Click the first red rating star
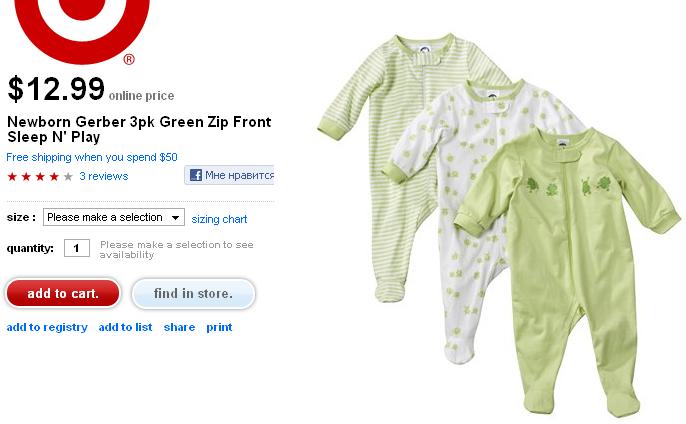This screenshot has height=424, width=686. pos(12,176)
